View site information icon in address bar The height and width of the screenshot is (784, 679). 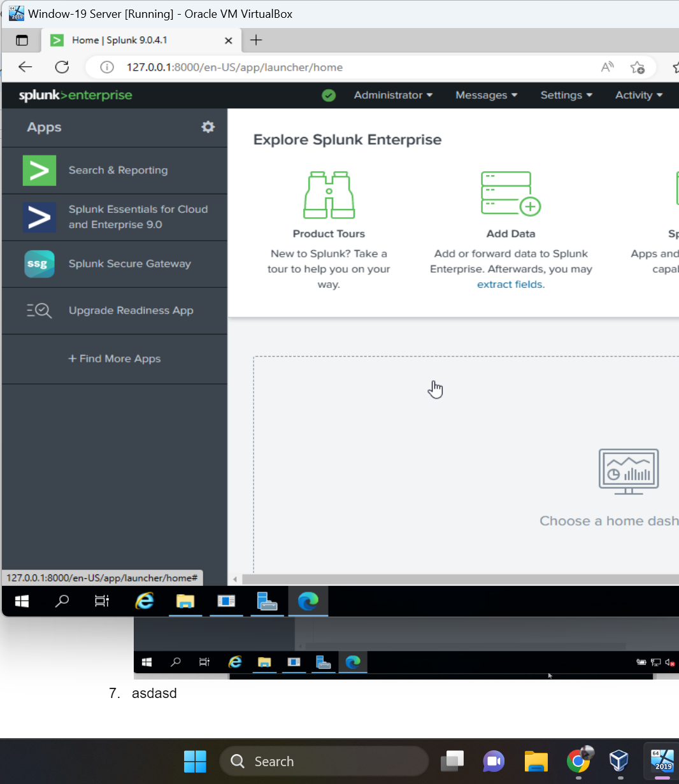tap(107, 68)
